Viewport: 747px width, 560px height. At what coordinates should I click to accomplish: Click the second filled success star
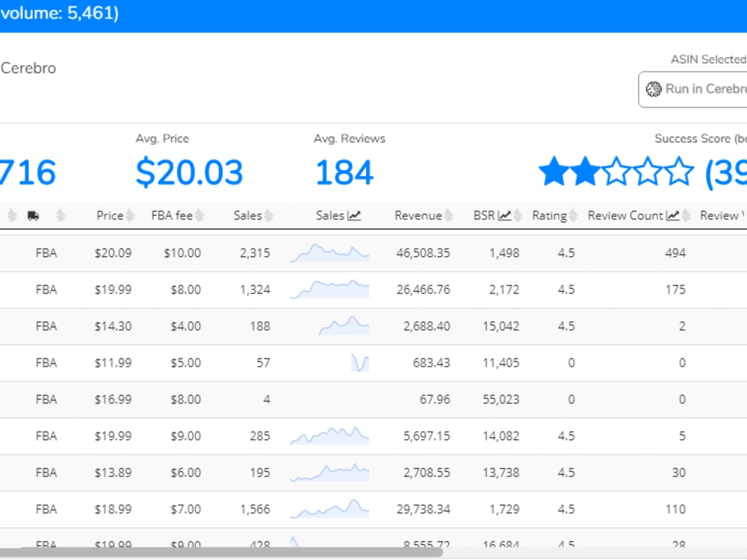tap(585, 171)
